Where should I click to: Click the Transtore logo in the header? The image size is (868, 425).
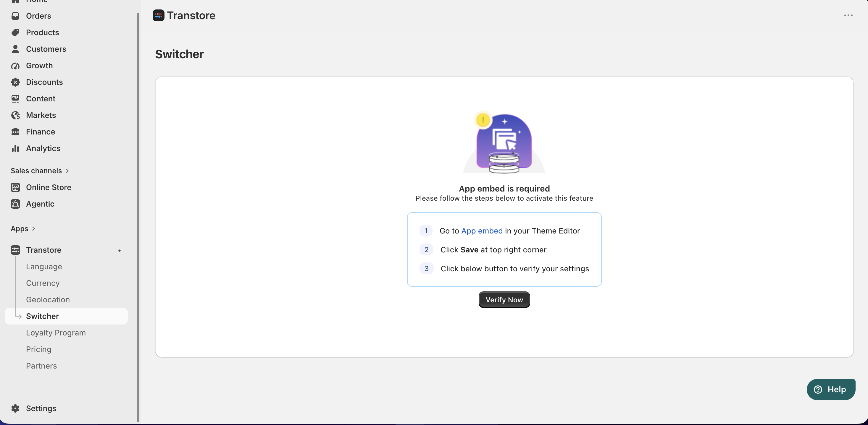(158, 15)
